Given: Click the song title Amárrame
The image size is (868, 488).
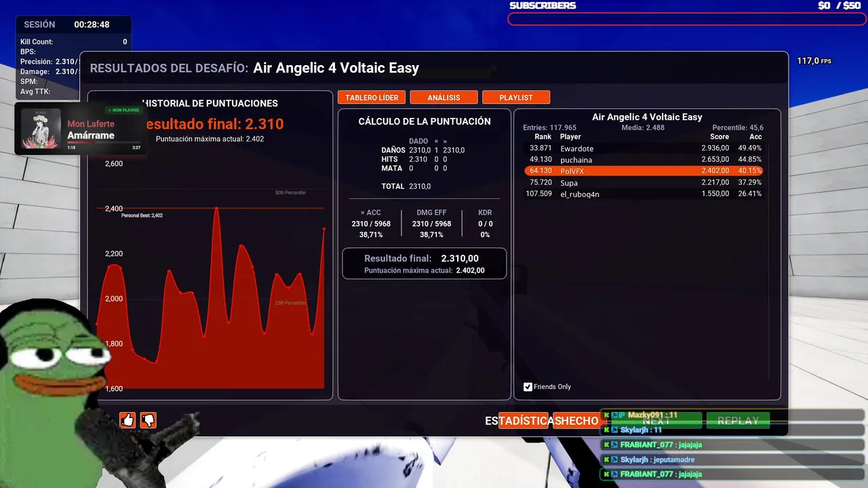Looking at the screenshot, I should click(91, 136).
